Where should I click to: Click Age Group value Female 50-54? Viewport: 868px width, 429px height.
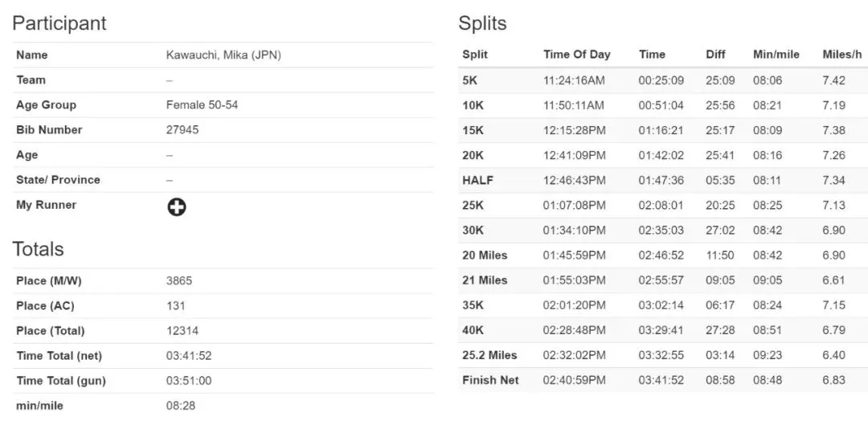pyautogui.click(x=202, y=104)
